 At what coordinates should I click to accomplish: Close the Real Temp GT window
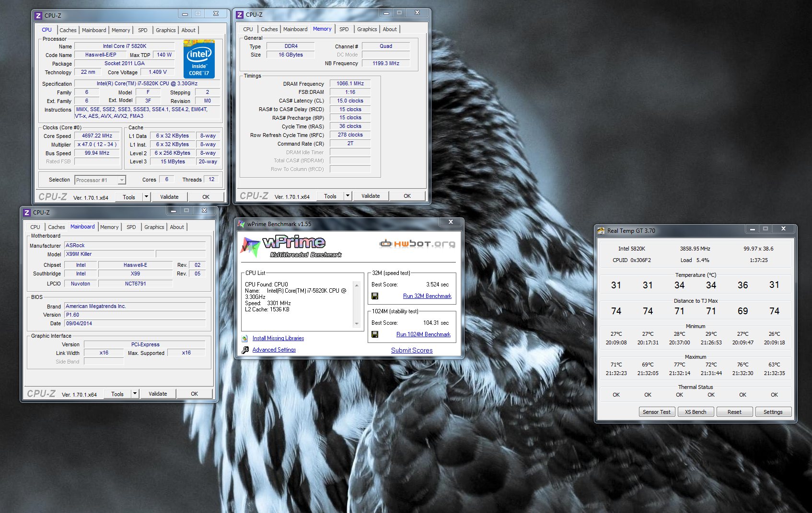[783, 229]
